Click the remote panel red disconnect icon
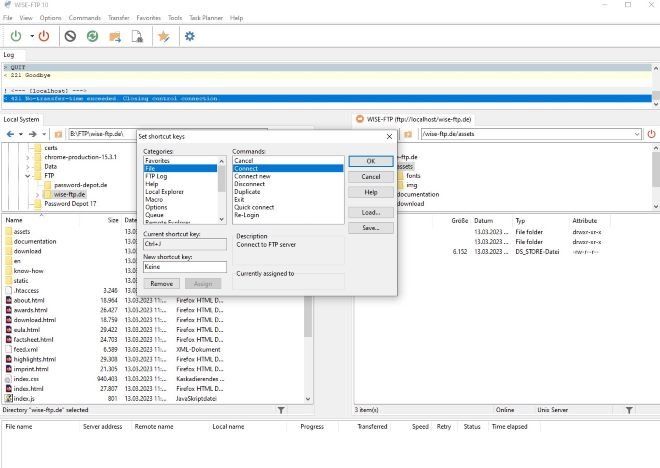The image size is (660, 468). click(652, 134)
